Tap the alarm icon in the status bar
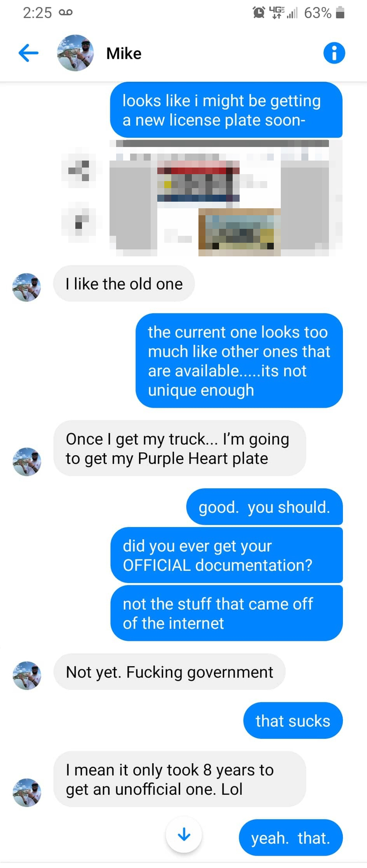367x868 pixels. [259, 13]
